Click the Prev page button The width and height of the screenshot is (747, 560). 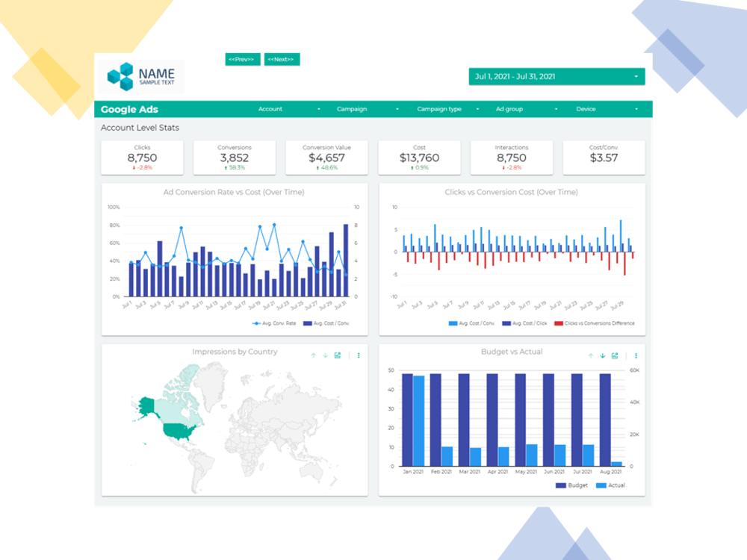point(242,58)
